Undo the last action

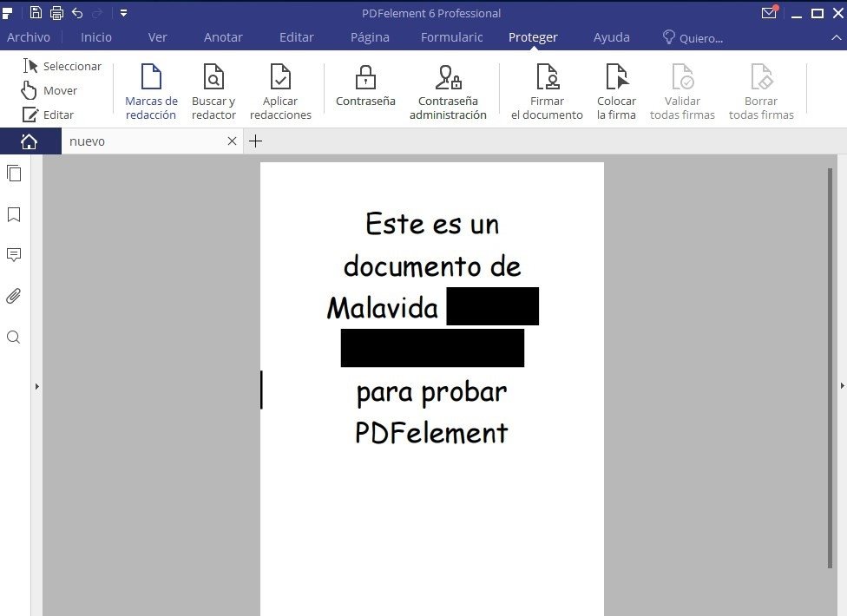coord(77,12)
